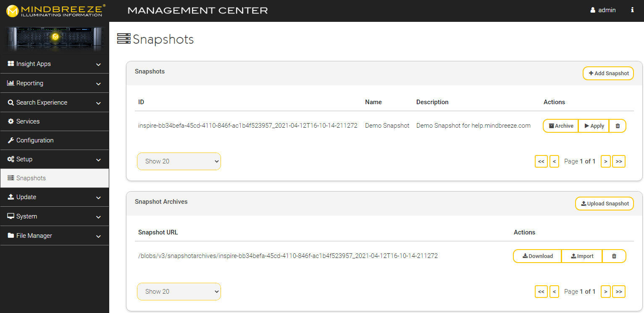Go to previous page of Snapshots
This screenshot has height=313, width=644.
(554, 161)
